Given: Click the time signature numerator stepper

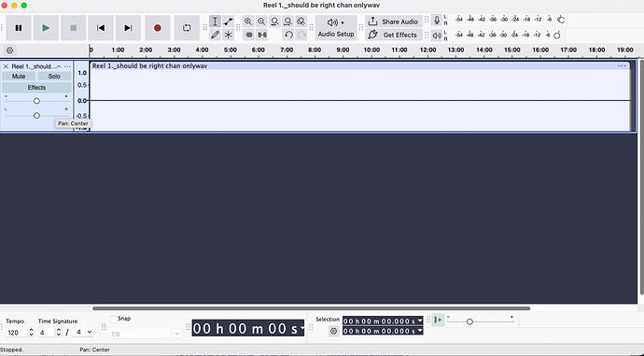Looking at the screenshot, I should (59, 332).
